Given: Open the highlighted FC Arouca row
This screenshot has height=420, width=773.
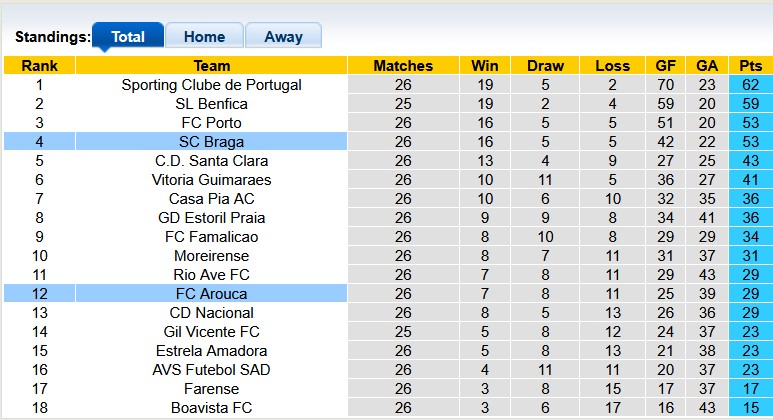Looking at the screenshot, I should [211, 294].
